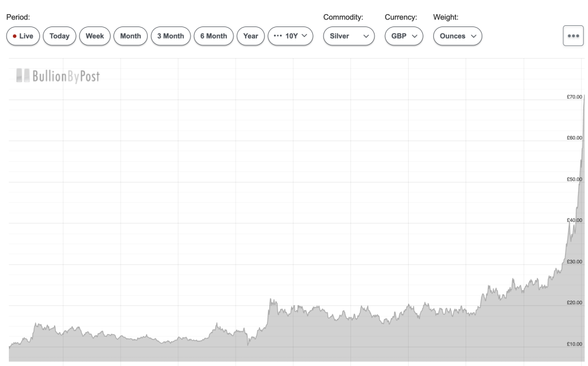Open the Silver commodity dropdown

[349, 36]
